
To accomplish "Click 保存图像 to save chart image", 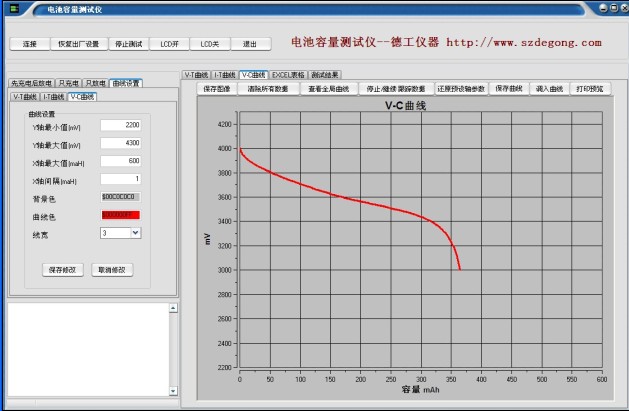I will 217,89.
